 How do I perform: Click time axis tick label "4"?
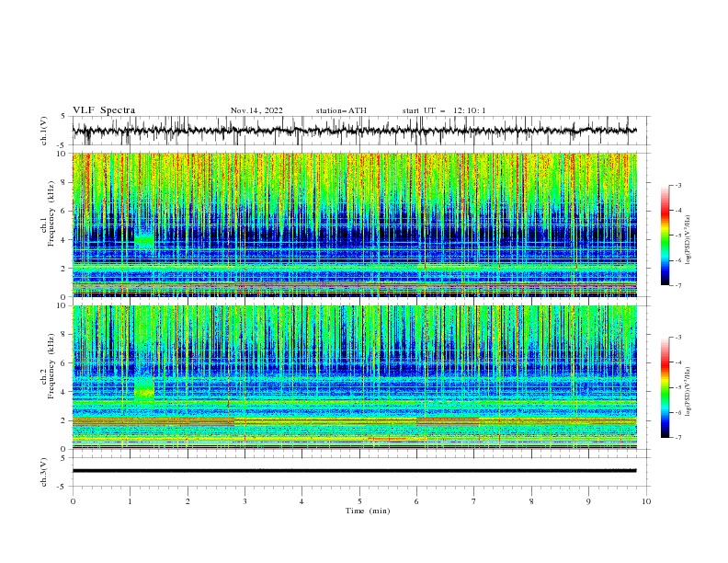(x=302, y=501)
